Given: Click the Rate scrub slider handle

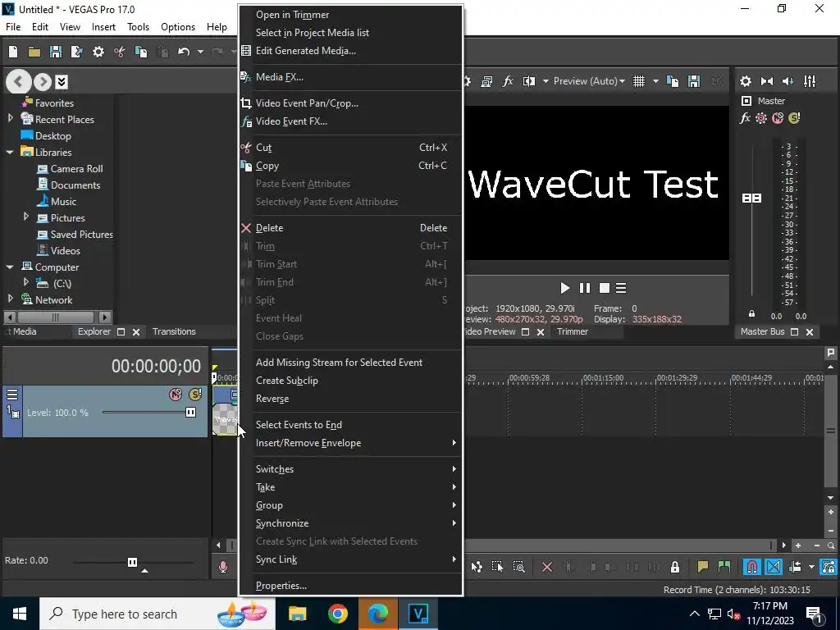Looking at the screenshot, I should [x=132, y=562].
